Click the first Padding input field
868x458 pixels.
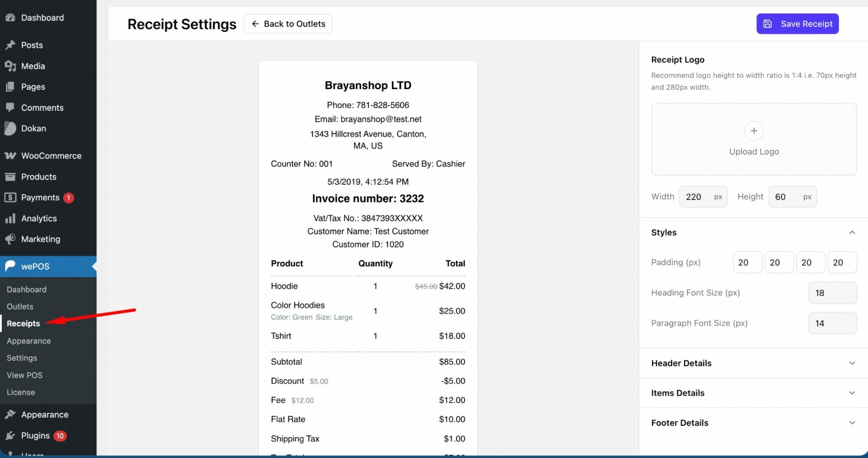coord(747,262)
